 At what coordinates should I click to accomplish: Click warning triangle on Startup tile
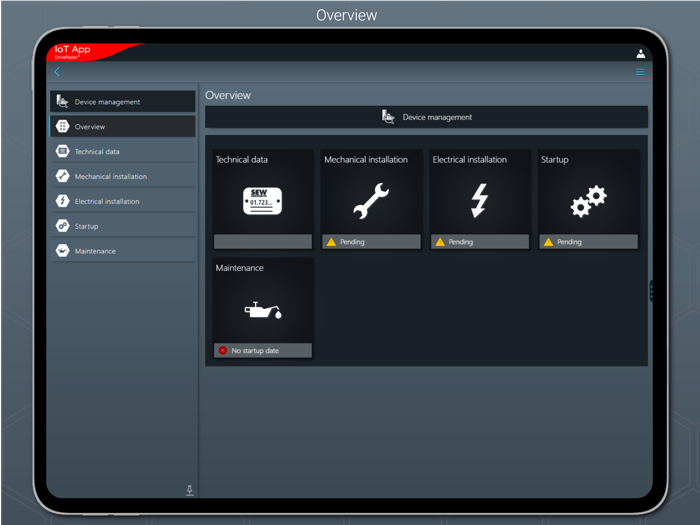click(x=548, y=242)
